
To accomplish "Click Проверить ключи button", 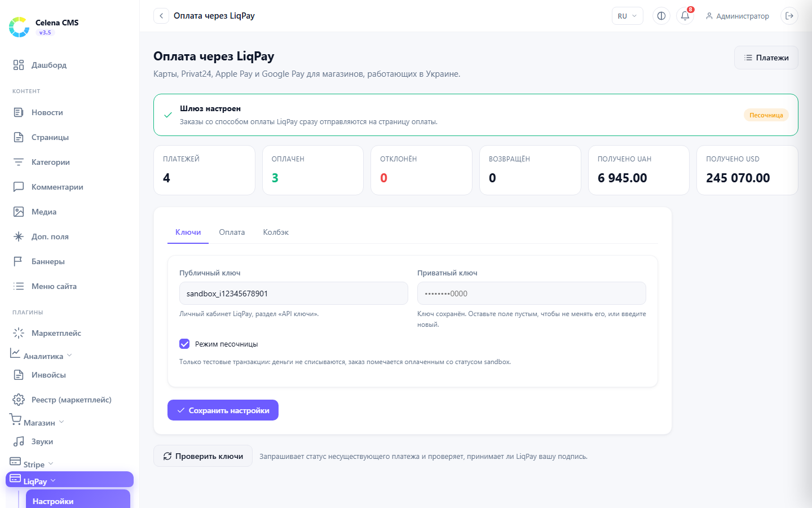I will 203,456.
